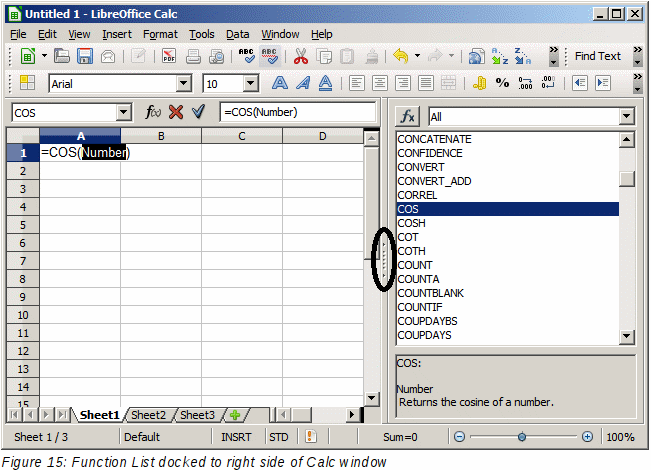Click the Find Text input field
The height and width of the screenshot is (471, 652).
click(598, 56)
